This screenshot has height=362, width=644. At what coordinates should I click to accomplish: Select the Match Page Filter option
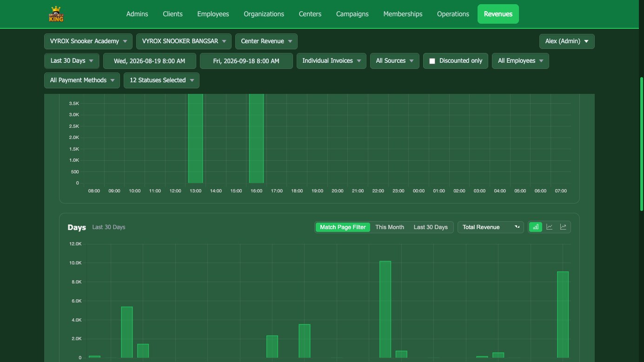[x=343, y=227]
